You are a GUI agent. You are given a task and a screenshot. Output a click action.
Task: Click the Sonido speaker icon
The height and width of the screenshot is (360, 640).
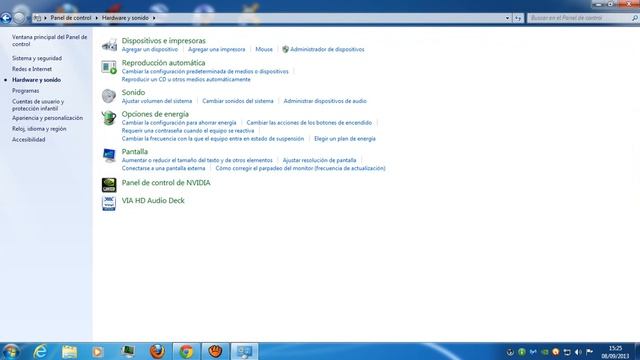tap(109, 96)
